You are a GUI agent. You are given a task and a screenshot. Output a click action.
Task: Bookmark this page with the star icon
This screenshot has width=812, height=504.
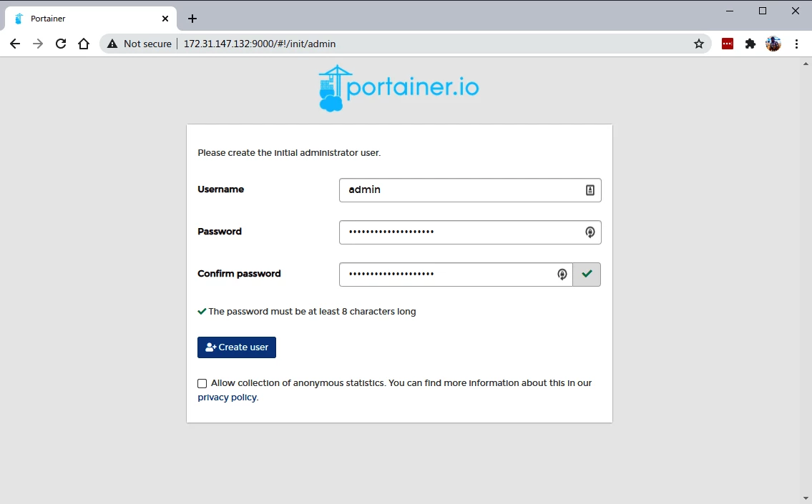pos(699,44)
